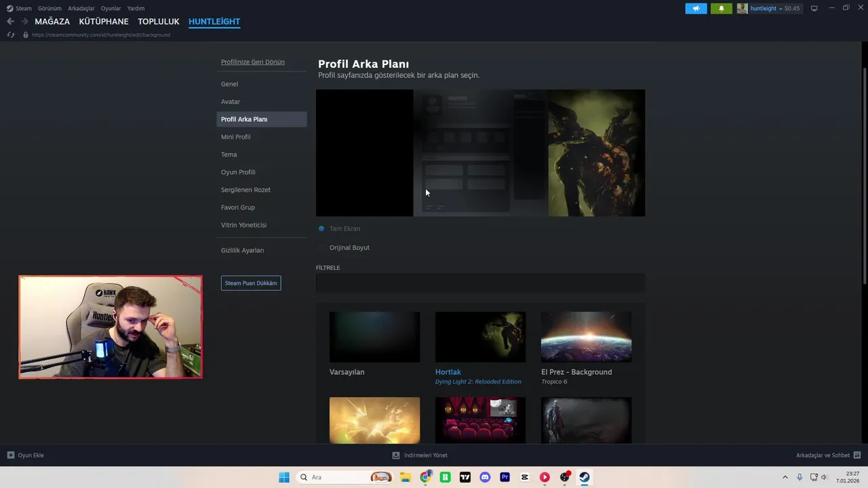Go to the KÜTÜPHANE tab
This screenshot has height=488, width=868.
(104, 22)
